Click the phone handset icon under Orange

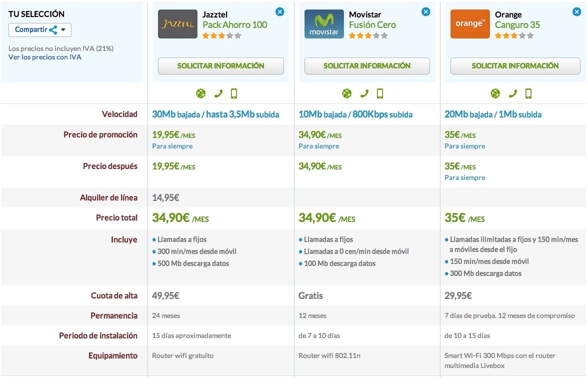[x=512, y=93]
